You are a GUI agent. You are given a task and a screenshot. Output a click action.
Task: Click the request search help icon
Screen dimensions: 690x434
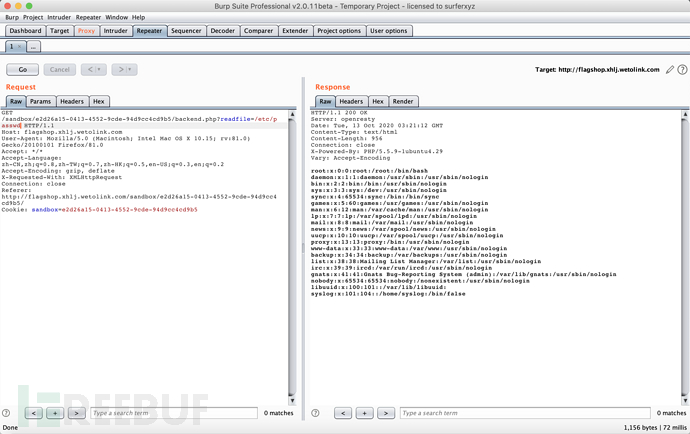[6, 413]
